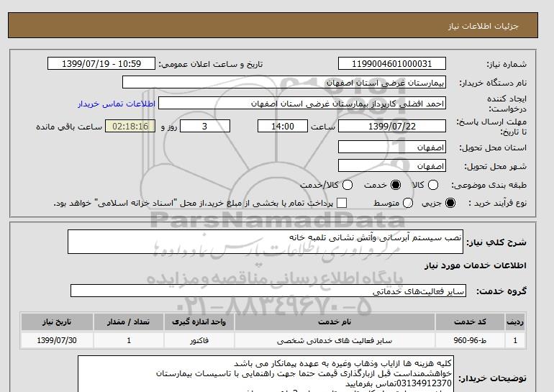Click the need date cell 1399/07/30

57,340
